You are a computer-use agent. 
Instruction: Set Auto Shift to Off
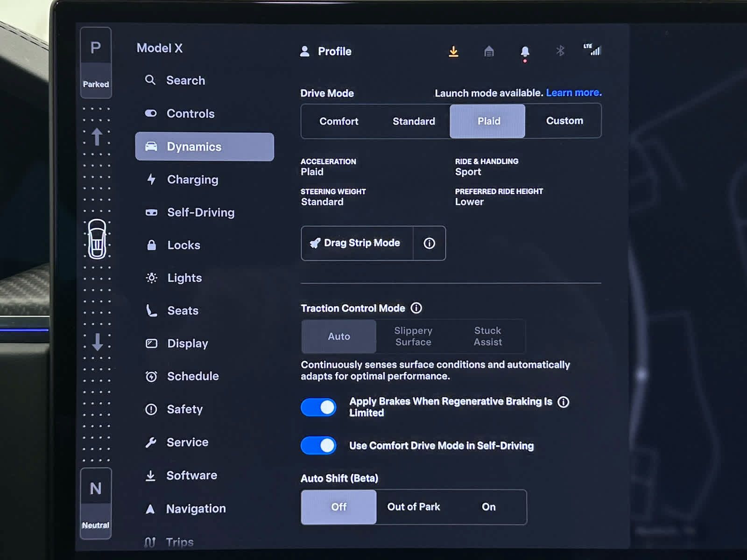pos(339,507)
